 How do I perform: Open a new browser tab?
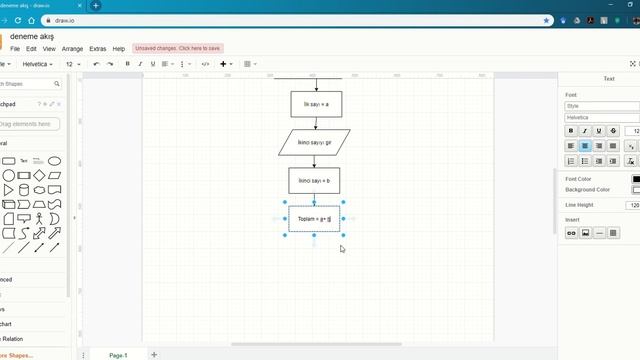[x=96, y=6]
